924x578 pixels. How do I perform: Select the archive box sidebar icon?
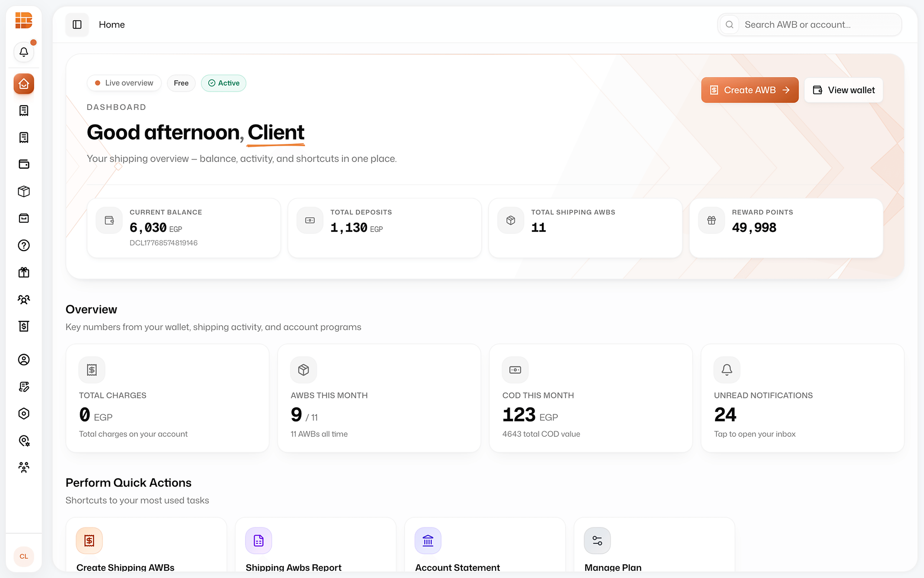click(x=24, y=218)
